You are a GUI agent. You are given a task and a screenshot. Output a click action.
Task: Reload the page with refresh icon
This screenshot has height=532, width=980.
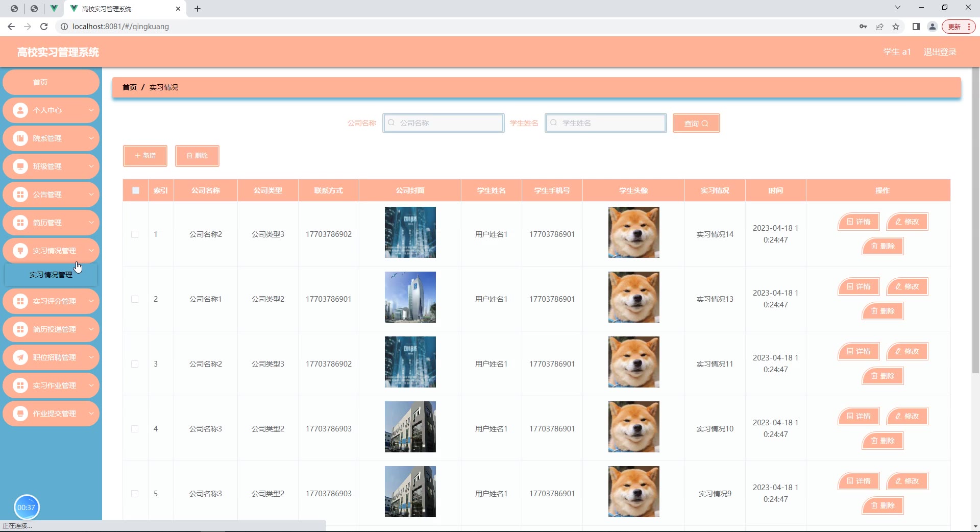pyautogui.click(x=44, y=27)
